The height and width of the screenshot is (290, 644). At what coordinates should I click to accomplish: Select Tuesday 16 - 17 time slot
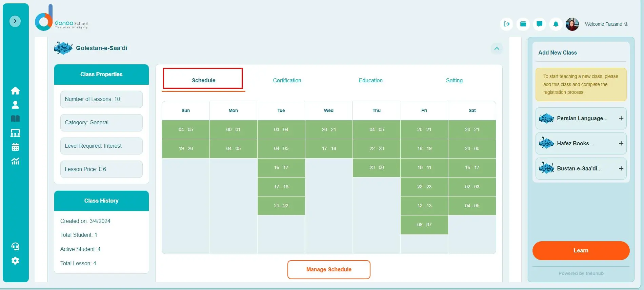click(281, 168)
